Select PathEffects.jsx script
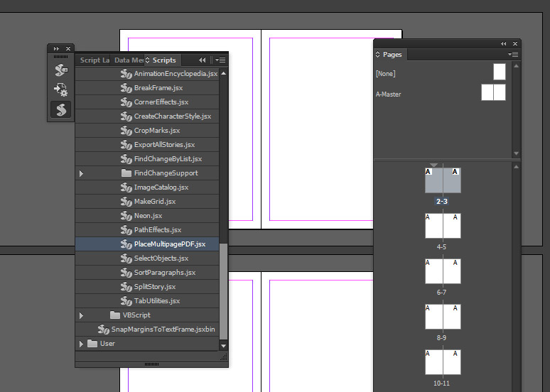Viewport: 550px width, 392px height. point(147,230)
